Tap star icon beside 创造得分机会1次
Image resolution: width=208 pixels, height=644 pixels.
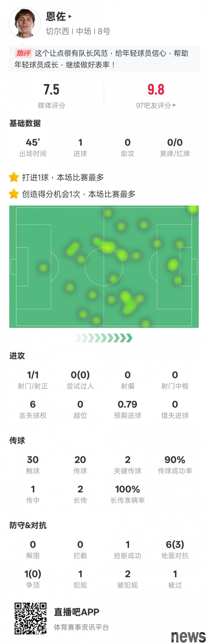(14, 194)
